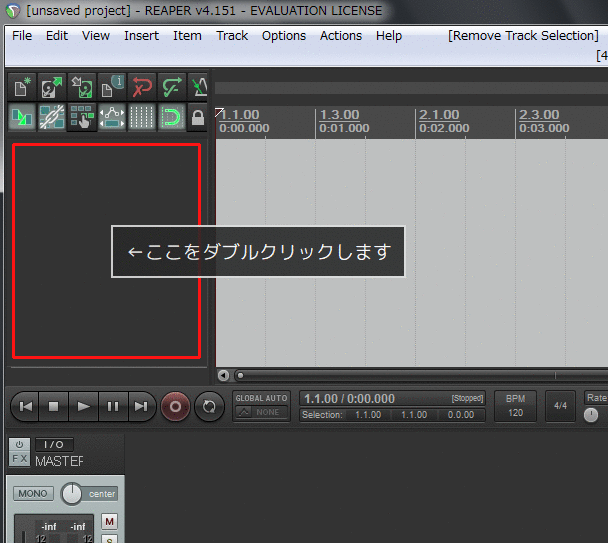The image size is (608, 543).
Task: Click the metronome icon
Action: click(x=199, y=88)
